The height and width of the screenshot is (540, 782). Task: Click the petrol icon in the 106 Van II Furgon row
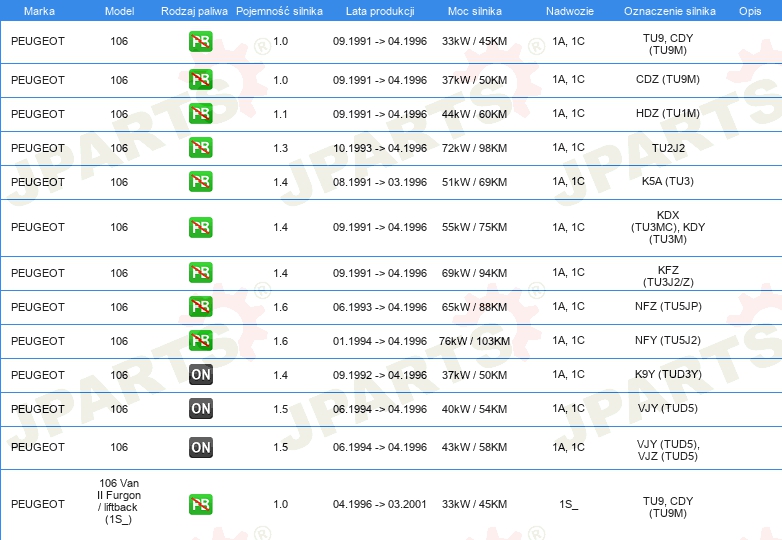[200, 504]
